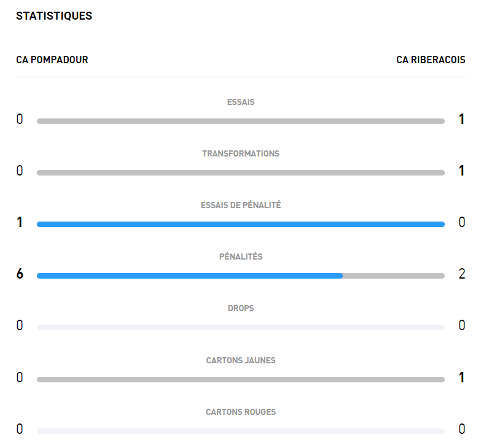Click the STATISTIQUES heading

click(54, 16)
